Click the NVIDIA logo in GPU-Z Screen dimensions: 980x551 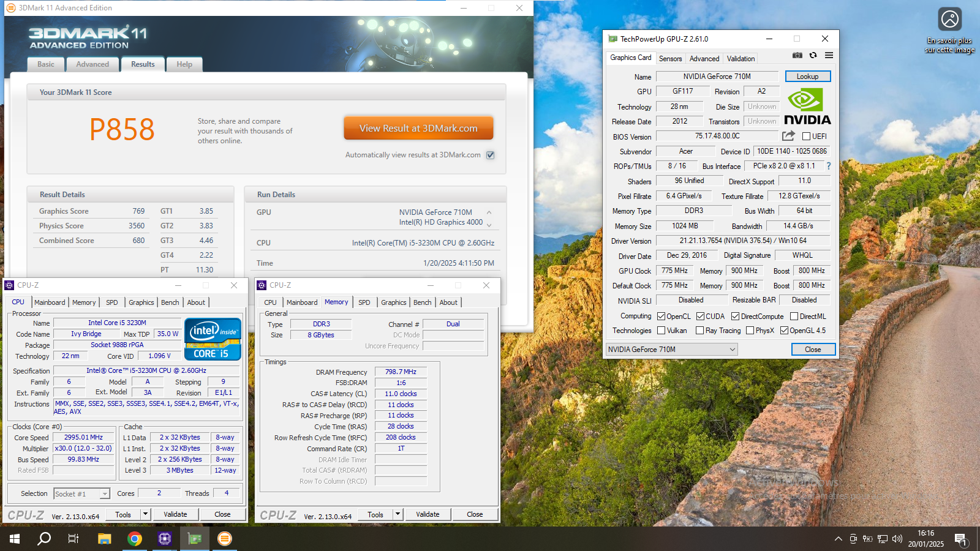pyautogui.click(x=807, y=107)
